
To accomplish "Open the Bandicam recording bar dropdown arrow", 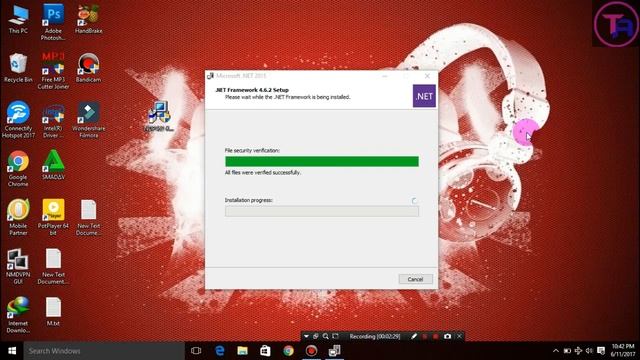I will point(306,336).
